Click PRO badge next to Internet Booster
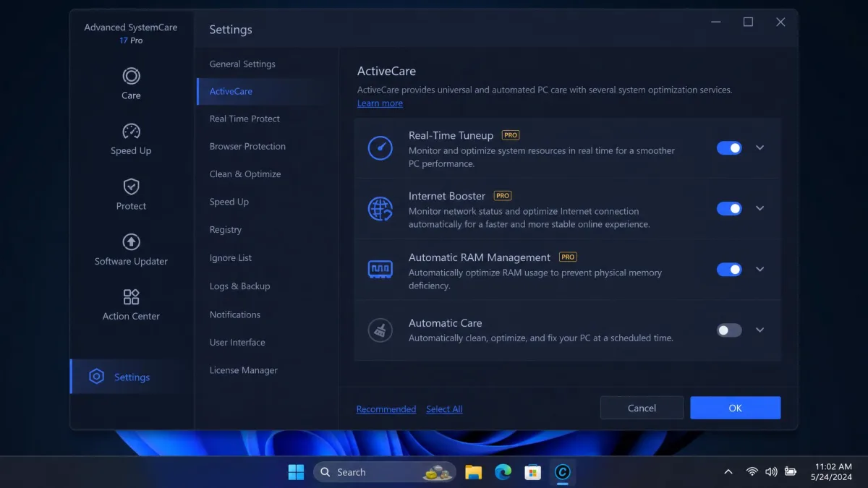 [503, 196]
